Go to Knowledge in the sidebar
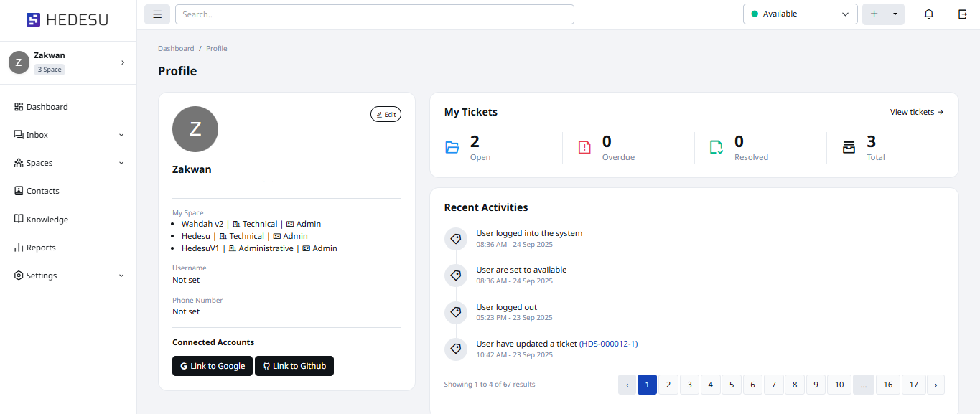The height and width of the screenshot is (414, 980). pyautogui.click(x=47, y=220)
